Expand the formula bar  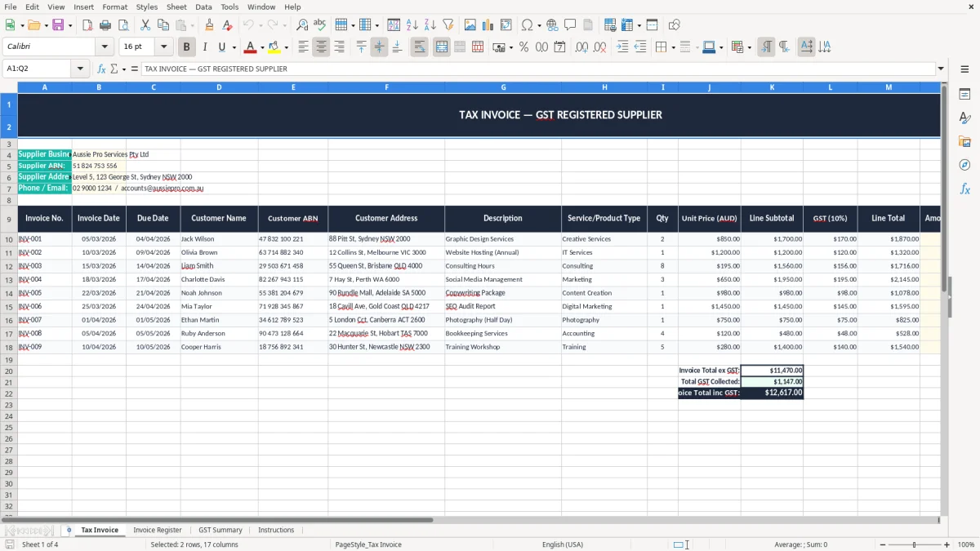(x=941, y=69)
